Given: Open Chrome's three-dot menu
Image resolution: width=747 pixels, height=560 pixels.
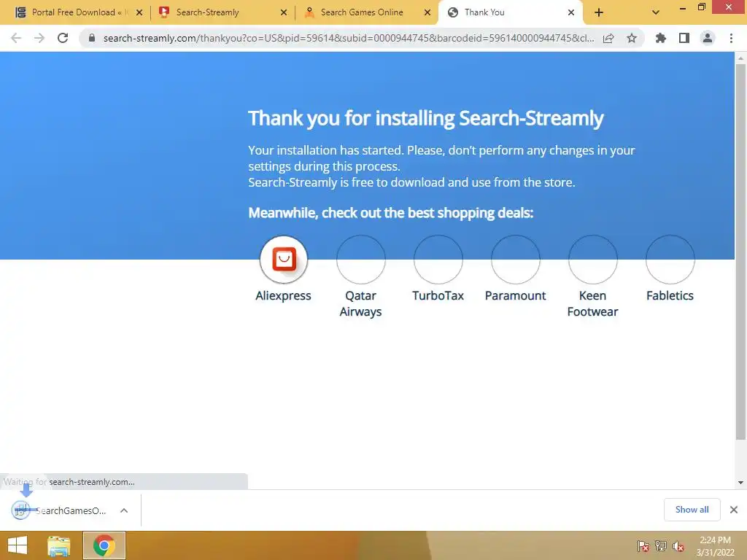Looking at the screenshot, I should [x=731, y=38].
